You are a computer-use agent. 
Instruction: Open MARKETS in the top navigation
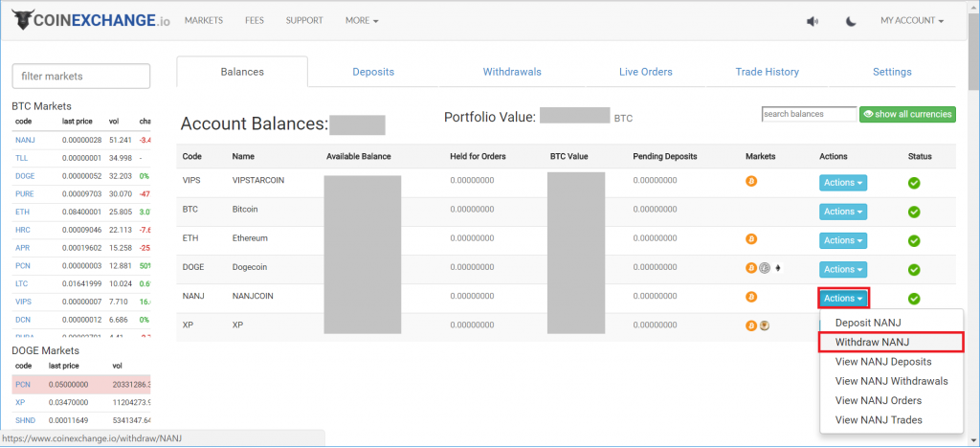(x=204, y=21)
